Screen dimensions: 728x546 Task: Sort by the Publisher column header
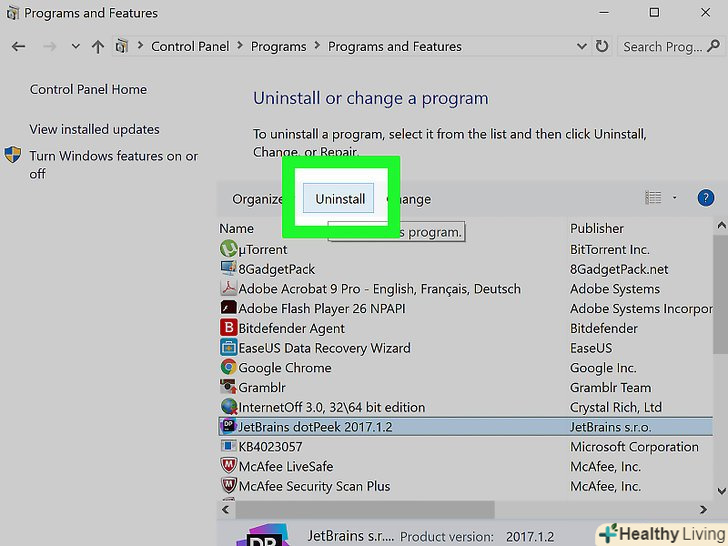pyautogui.click(x=597, y=228)
